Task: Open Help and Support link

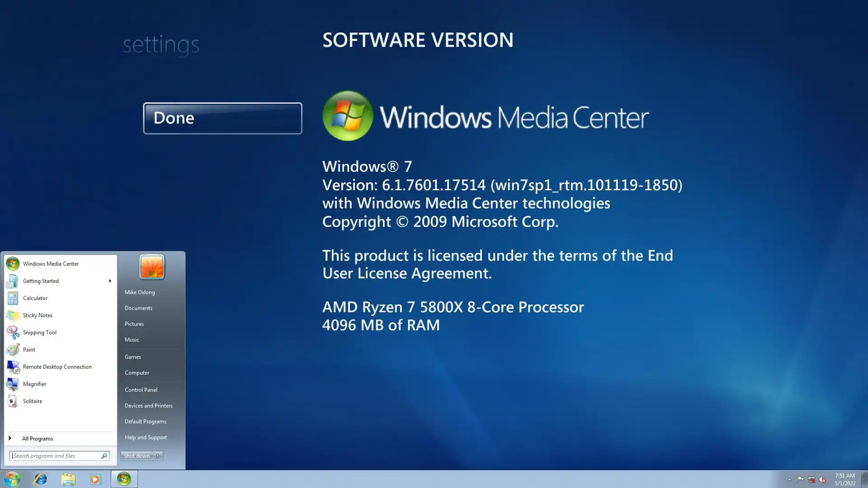Action: 146,437
